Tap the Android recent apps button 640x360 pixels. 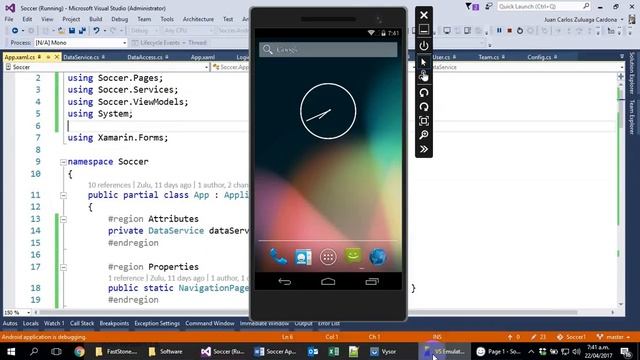pyautogui.click(x=372, y=281)
